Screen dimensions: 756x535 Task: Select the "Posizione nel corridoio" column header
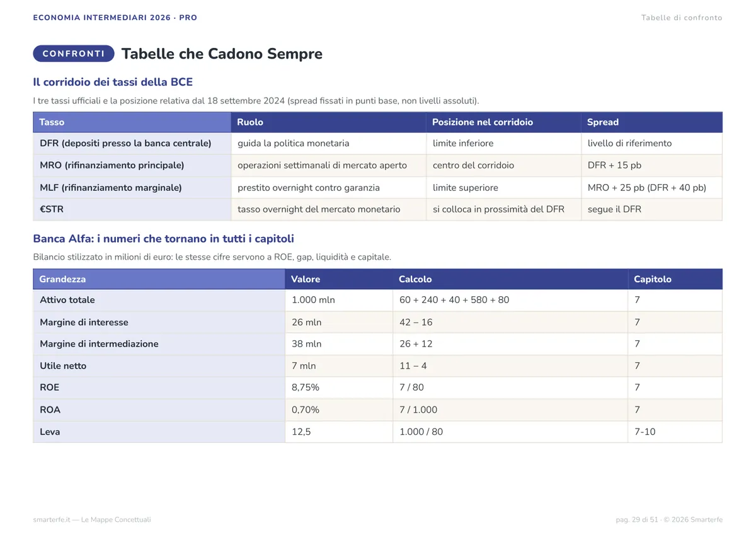pos(504,122)
